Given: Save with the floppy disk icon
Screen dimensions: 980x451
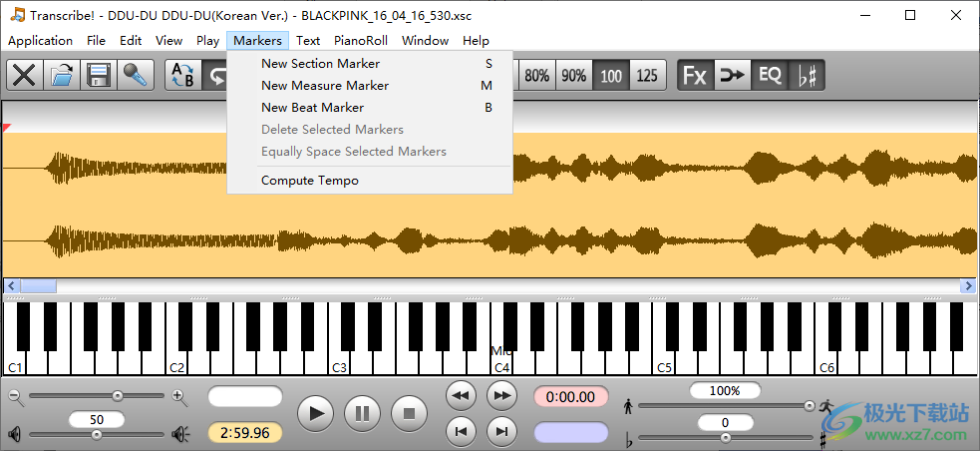Looking at the screenshot, I should tap(98, 76).
